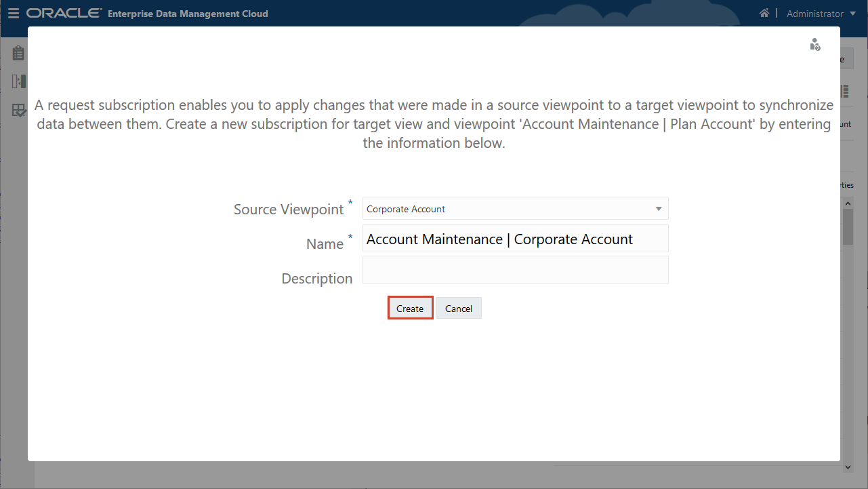Click the assignee person icon in the dialog corner
This screenshot has height=489, width=868.
pos(814,43)
